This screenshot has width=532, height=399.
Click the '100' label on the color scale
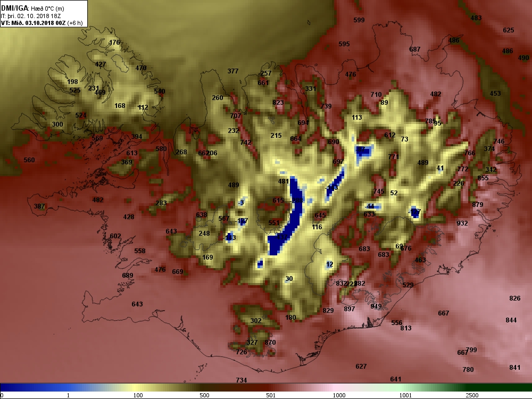click(x=138, y=395)
